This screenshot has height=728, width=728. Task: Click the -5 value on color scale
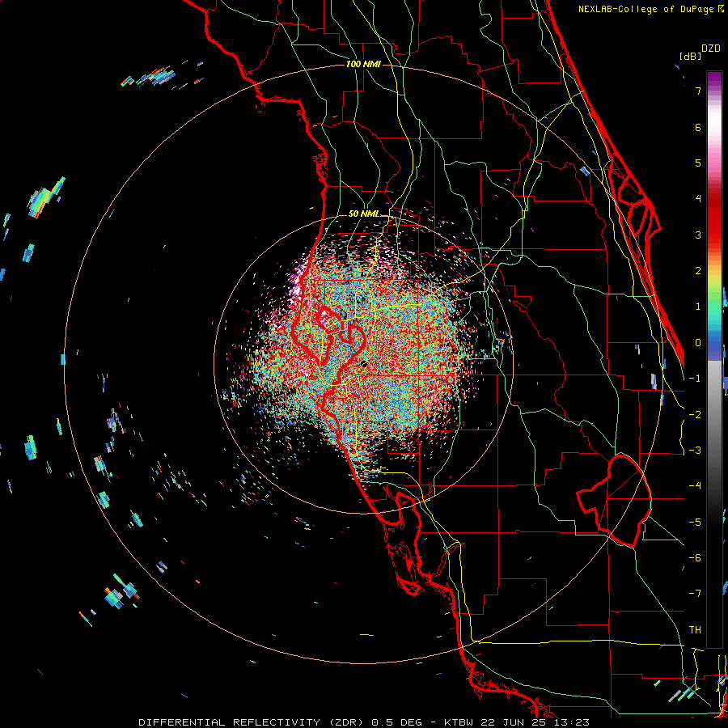tap(695, 523)
